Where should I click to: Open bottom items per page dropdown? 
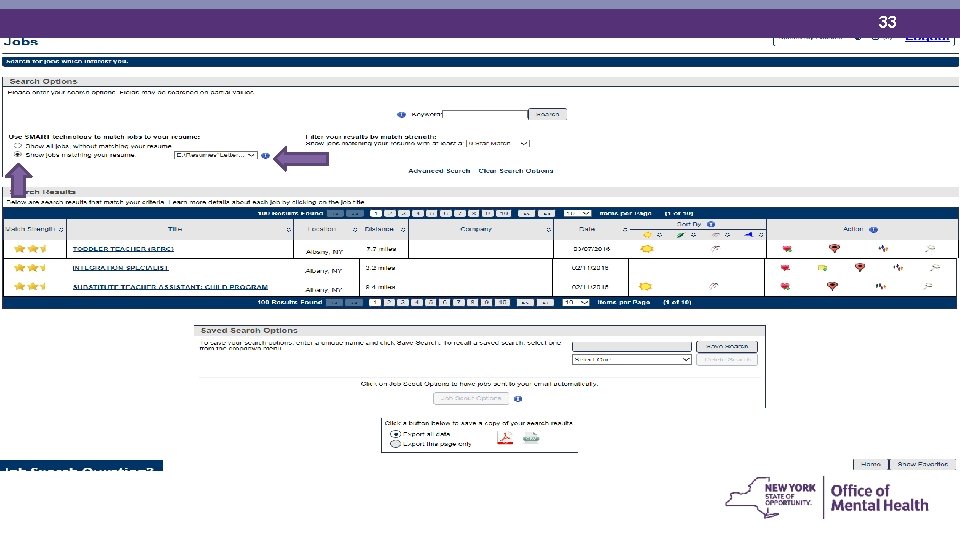[576, 302]
